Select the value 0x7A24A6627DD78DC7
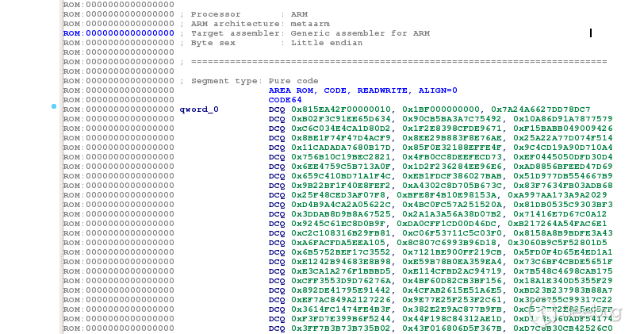 pyautogui.click(x=541, y=109)
